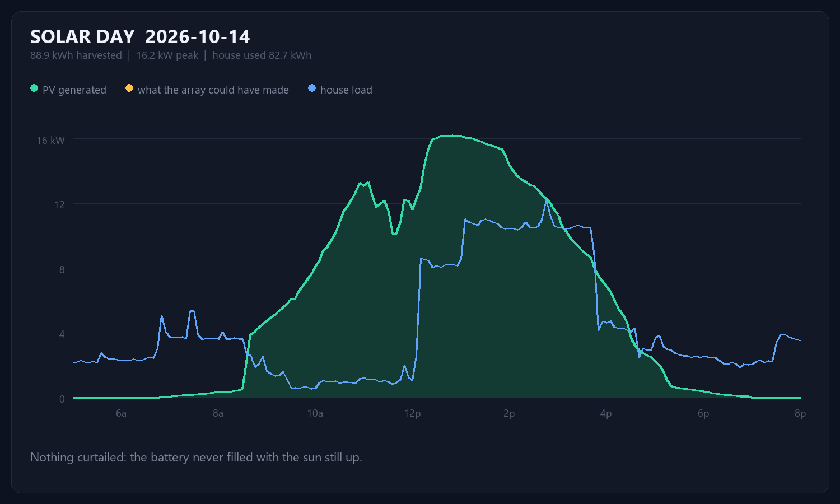Click the '6a' time axis label
Screen dimensions: 840x504
pos(121,413)
